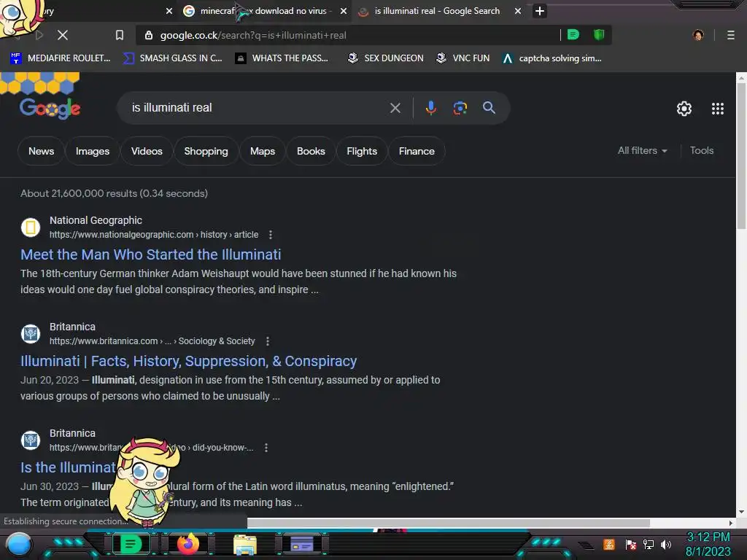The height and width of the screenshot is (560, 747).
Task: Click the Java update tray icon
Action: (x=609, y=544)
